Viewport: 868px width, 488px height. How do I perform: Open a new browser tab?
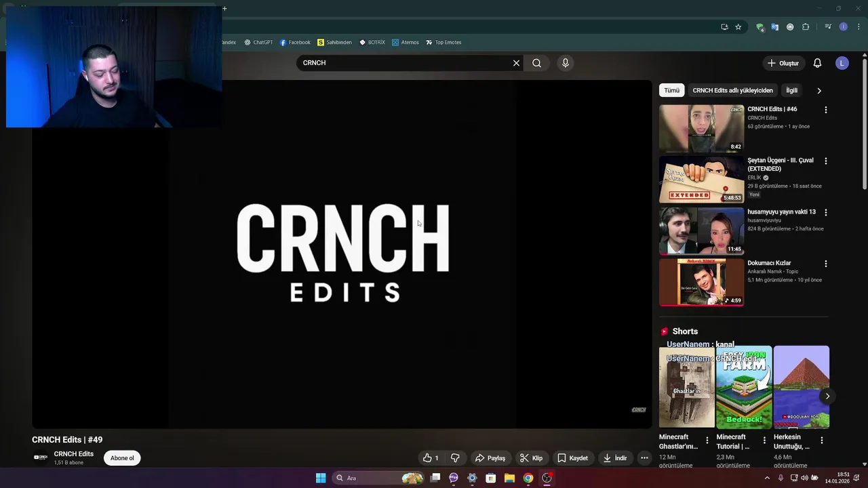[x=224, y=8]
